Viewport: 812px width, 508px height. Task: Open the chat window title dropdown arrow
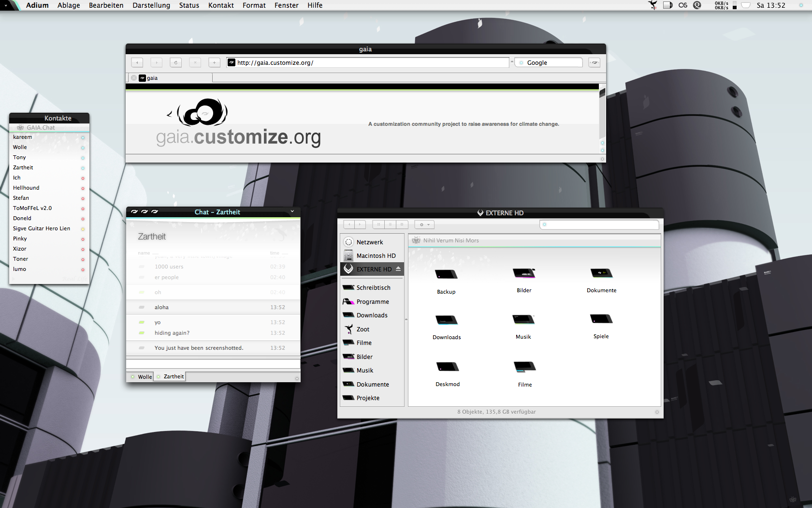pos(292,211)
